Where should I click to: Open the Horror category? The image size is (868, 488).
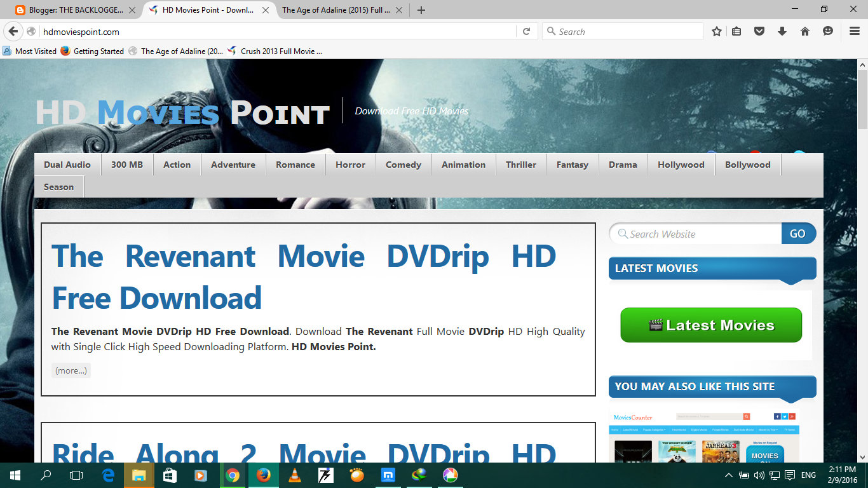tap(351, 165)
